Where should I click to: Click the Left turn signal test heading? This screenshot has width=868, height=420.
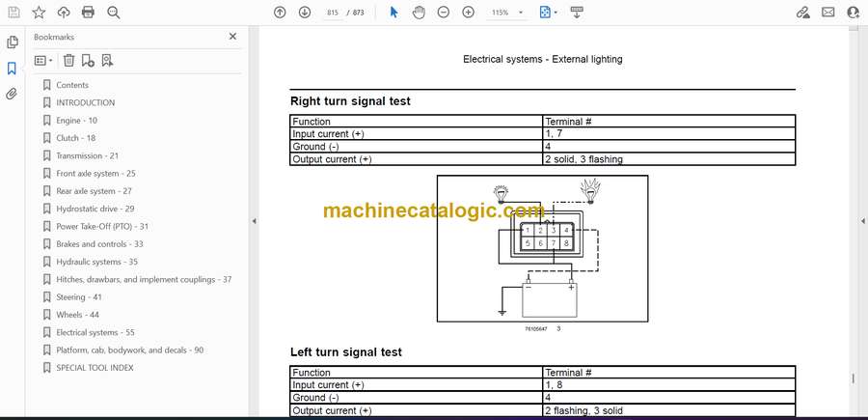pyautogui.click(x=346, y=352)
